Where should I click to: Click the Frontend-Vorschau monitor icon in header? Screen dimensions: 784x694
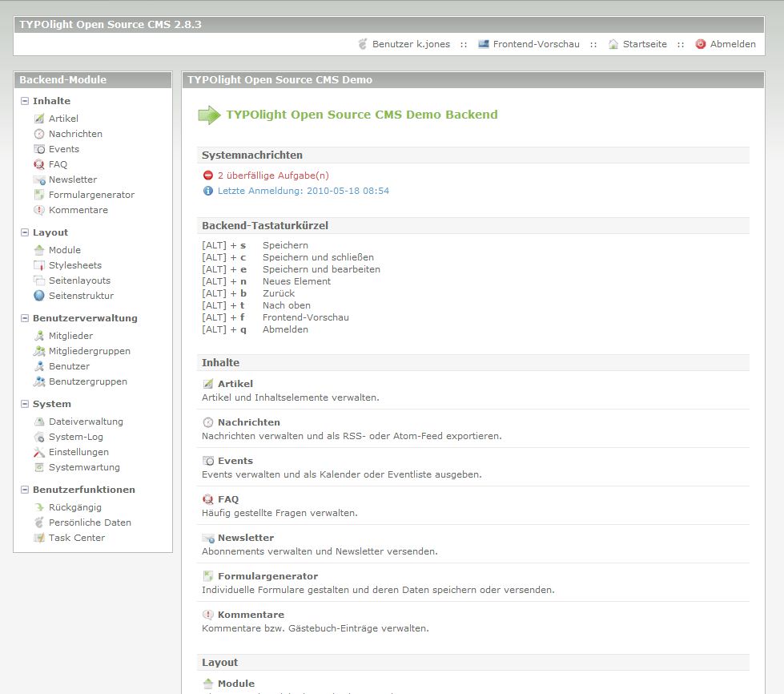(483, 44)
